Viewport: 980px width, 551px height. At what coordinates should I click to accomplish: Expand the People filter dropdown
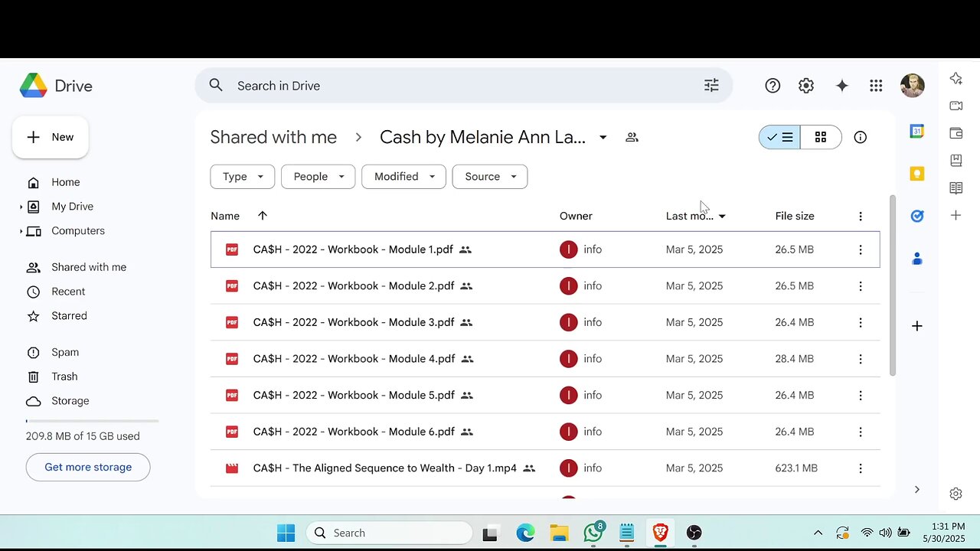click(x=318, y=177)
